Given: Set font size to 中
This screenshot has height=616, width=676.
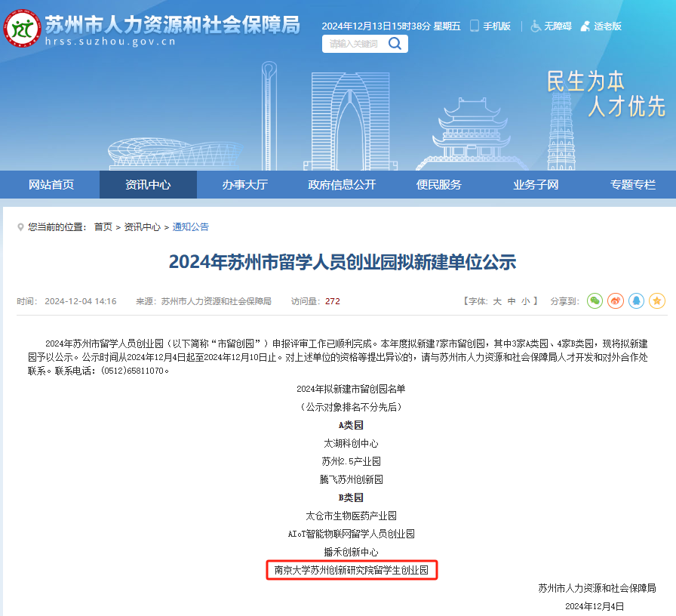Looking at the screenshot, I should (x=512, y=301).
